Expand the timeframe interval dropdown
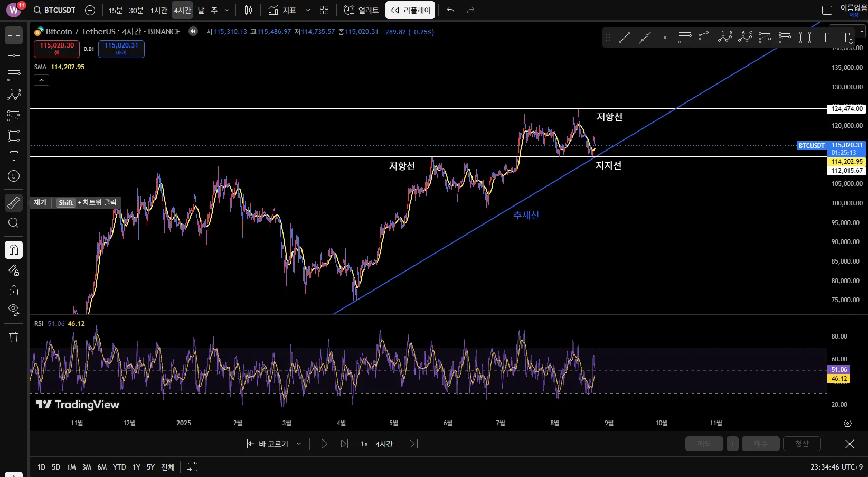This screenshot has width=868, height=477. click(227, 10)
